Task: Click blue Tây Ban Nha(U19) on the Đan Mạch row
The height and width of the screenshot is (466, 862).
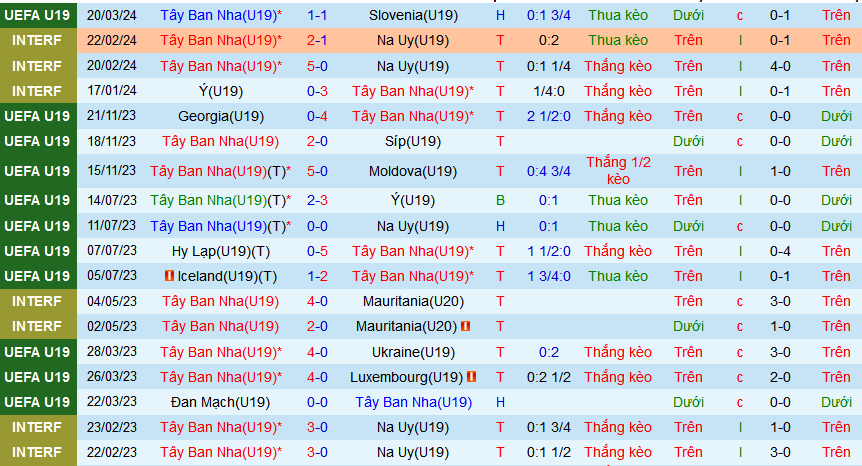Action: tap(413, 403)
